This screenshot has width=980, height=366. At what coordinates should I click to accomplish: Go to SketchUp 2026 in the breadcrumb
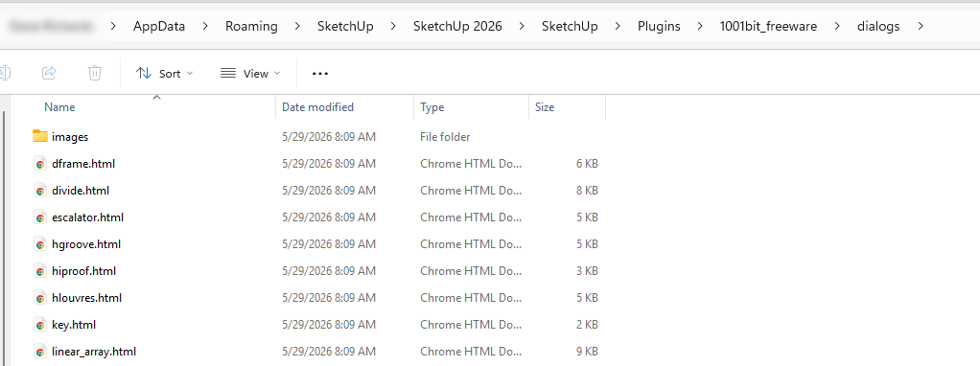(x=457, y=26)
